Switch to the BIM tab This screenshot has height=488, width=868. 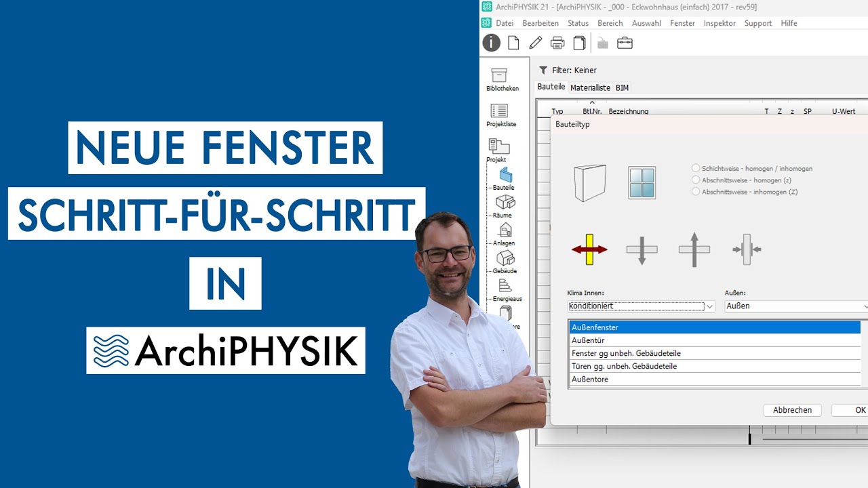pyautogui.click(x=622, y=87)
